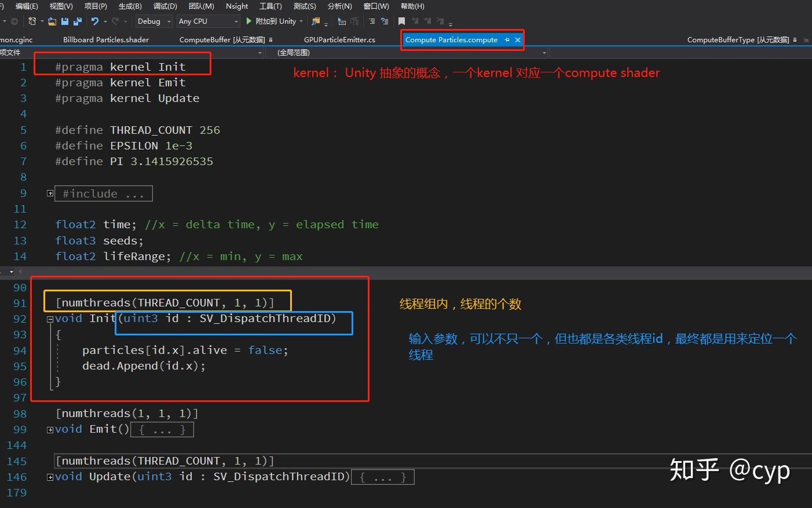The height and width of the screenshot is (508, 812).
Task: Click the clear bookmarks icon
Action: pyautogui.click(x=440, y=21)
